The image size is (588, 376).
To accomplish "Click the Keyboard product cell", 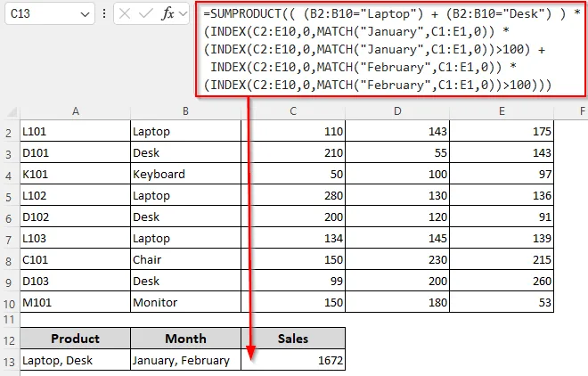I will [185, 174].
